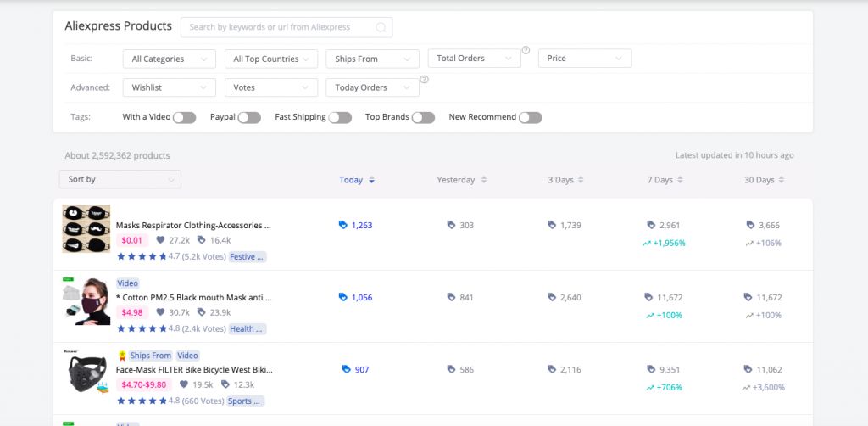The height and width of the screenshot is (426, 868).
Task: Sort by the 30 Days column header
Action: (x=759, y=180)
